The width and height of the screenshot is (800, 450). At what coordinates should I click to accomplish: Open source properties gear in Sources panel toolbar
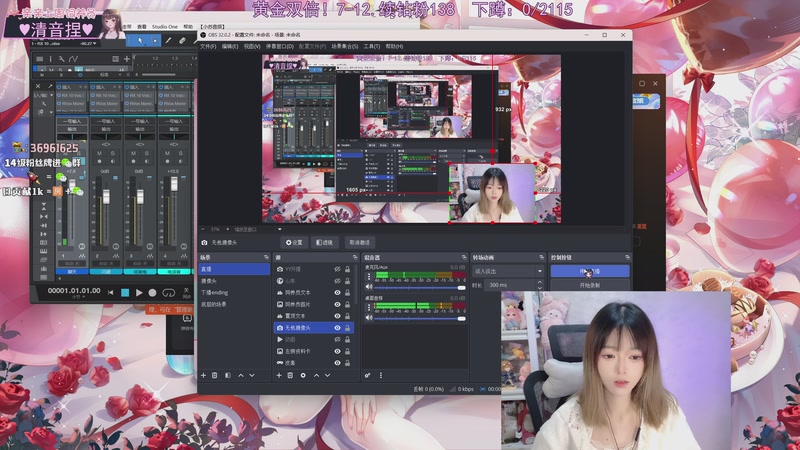303,376
